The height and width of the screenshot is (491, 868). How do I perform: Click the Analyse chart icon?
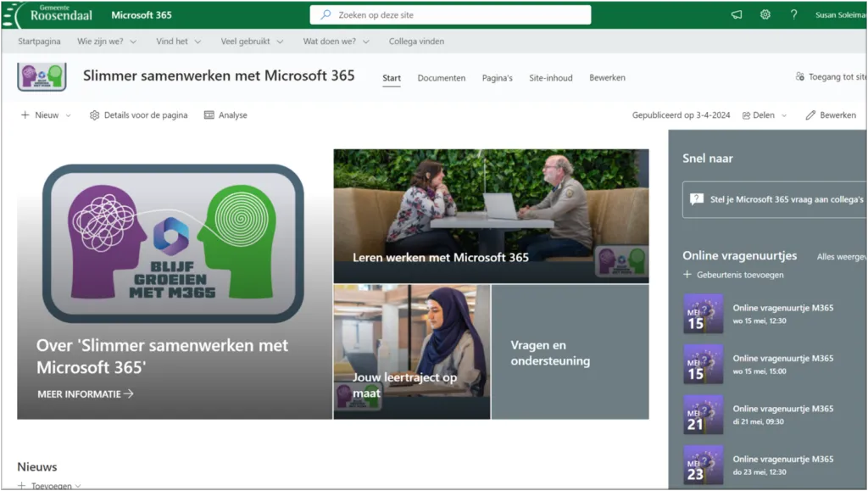pos(209,115)
